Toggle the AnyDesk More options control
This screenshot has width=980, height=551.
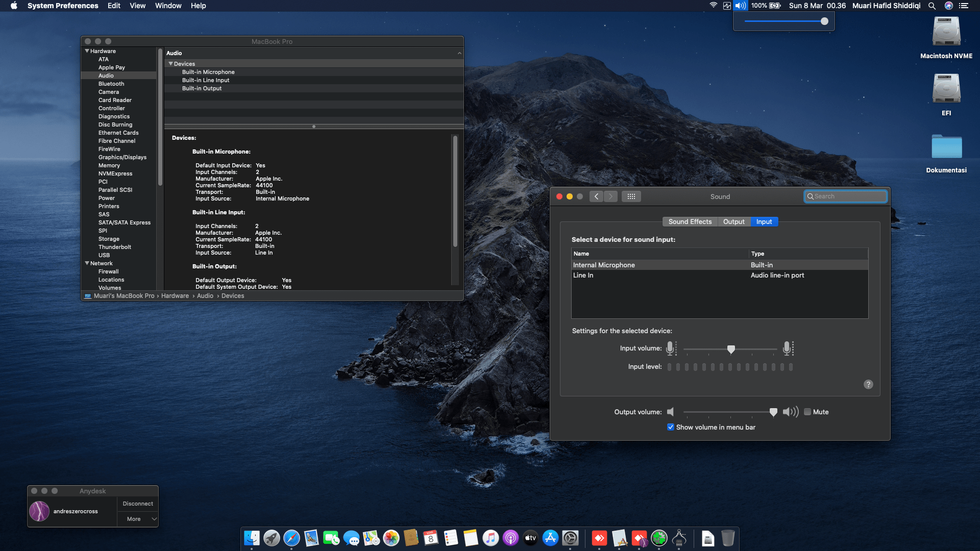click(x=137, y=519)
